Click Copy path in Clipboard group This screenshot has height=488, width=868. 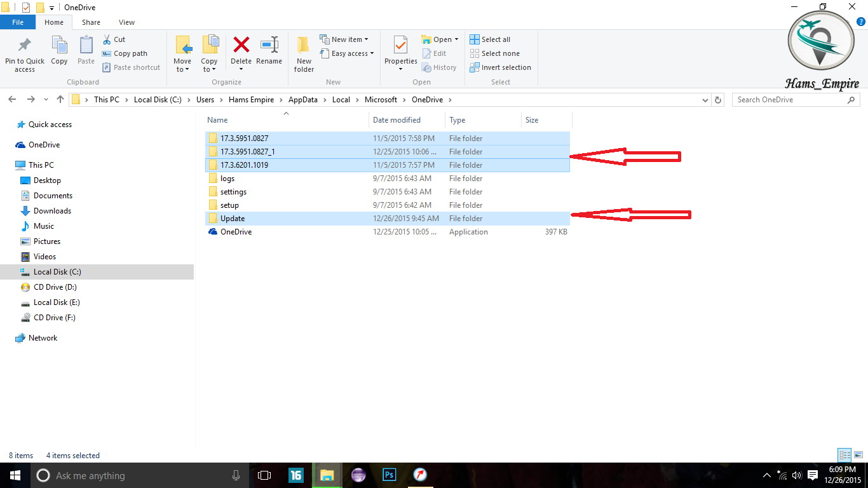(125, 53)
